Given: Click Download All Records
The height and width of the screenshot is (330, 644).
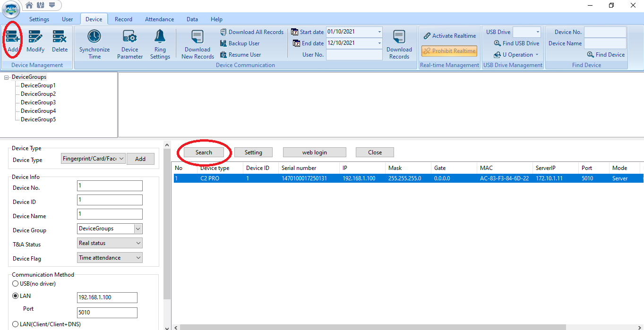Looking at the screenshot, I should [x=252, y=32].
